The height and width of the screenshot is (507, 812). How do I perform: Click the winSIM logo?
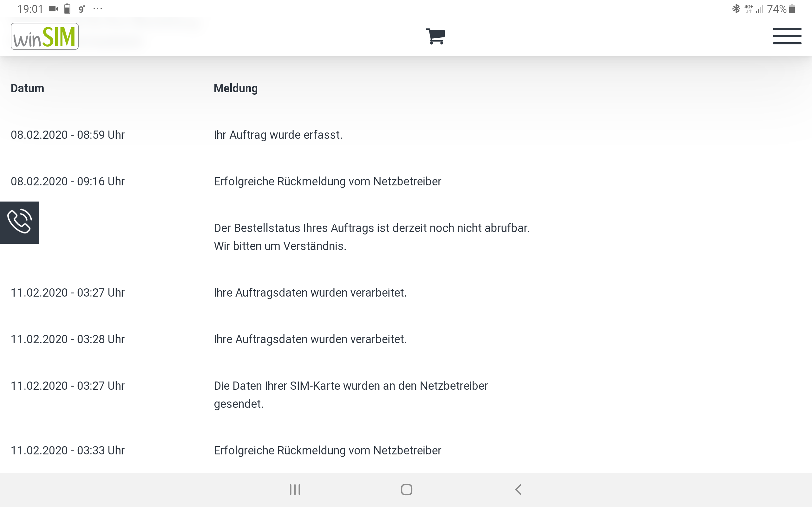click(45, 36)
